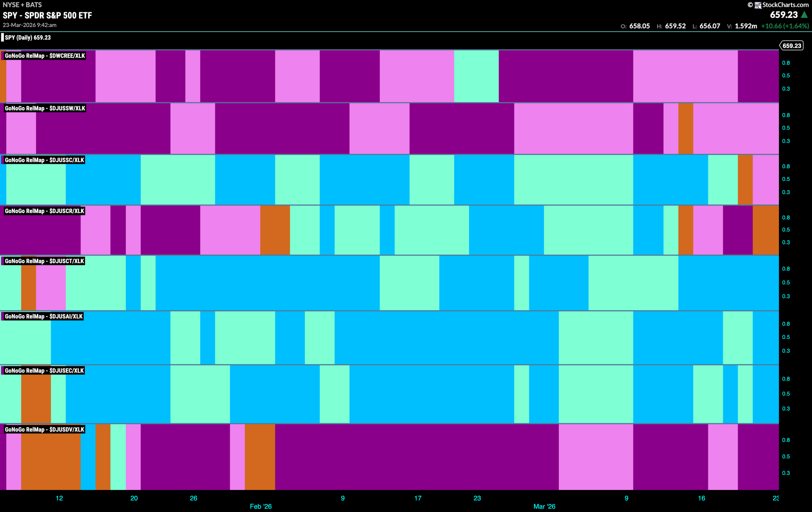Image resolution: width=812 pixels, height=512 pixels.
Task: Click the 0.3 scale value in the $DJUSAI/XLK panel
Action: point(786,351)
